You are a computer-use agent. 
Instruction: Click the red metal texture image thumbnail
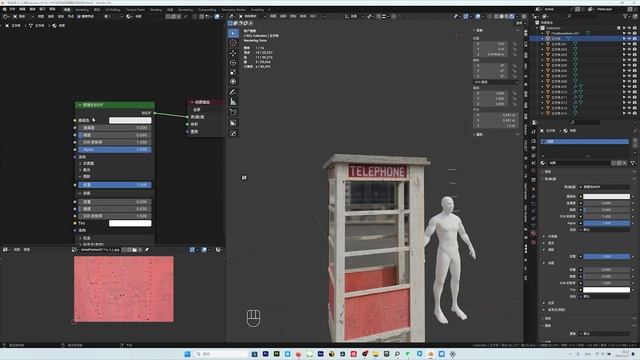tap(124, 289)
